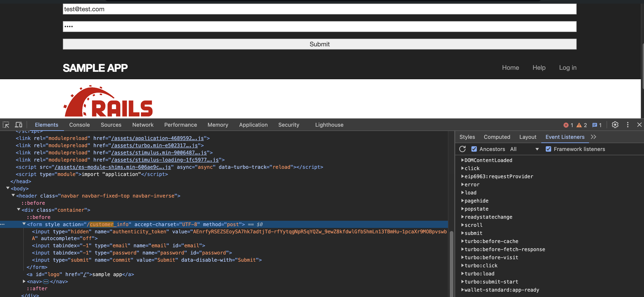Collapse the header navbar element node
Screen dimensions: 644x297
click(x=13, y=196)
